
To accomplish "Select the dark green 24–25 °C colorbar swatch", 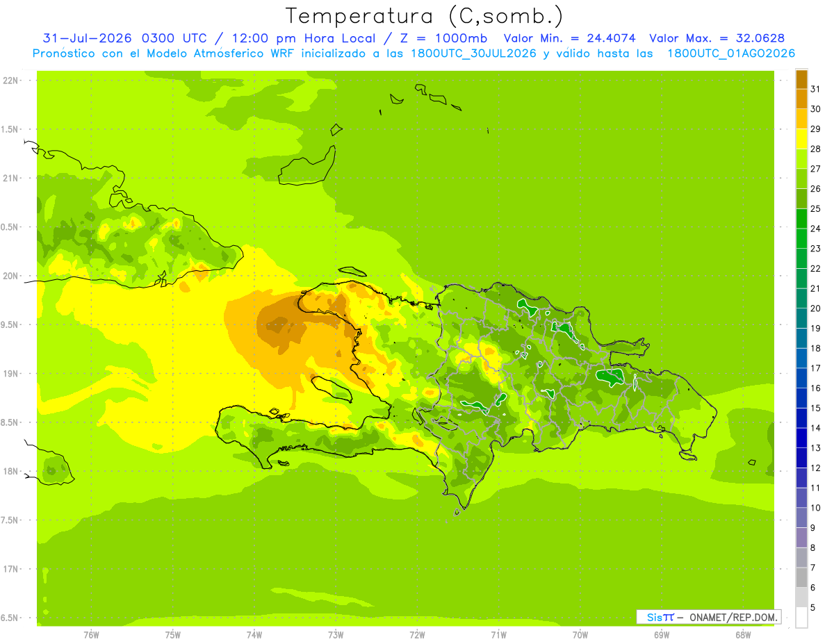I will pyautogui.click(x=801, y=218).
